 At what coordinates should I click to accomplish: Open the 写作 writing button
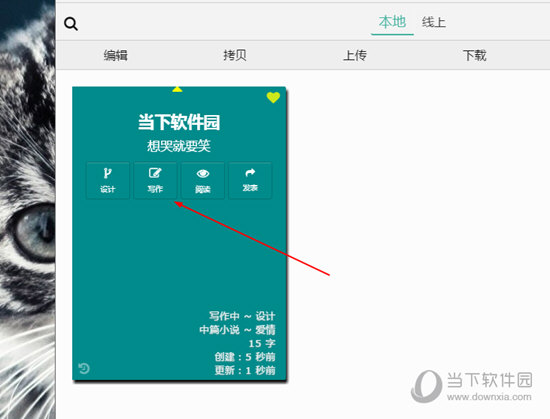click(x=155, y=181)
